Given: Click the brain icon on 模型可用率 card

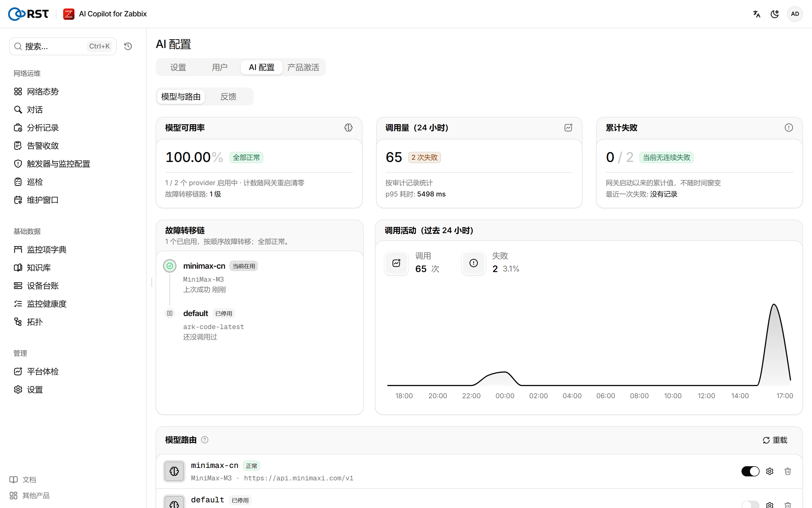Looking at the screenshot, I should [x=348, y=128].
